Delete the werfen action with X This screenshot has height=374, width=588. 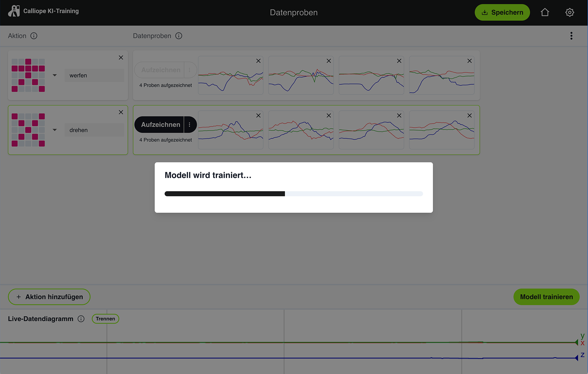click(121, 57)
